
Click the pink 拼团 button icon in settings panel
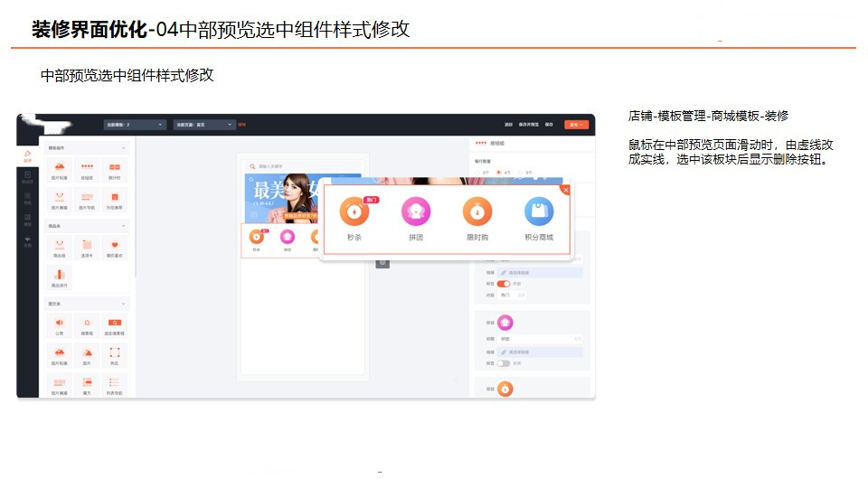pyautogui.click(x=505, y=322)
